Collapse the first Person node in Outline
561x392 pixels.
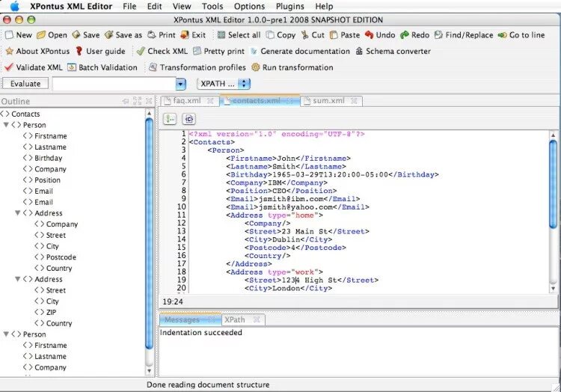click(x=6, y=125)
